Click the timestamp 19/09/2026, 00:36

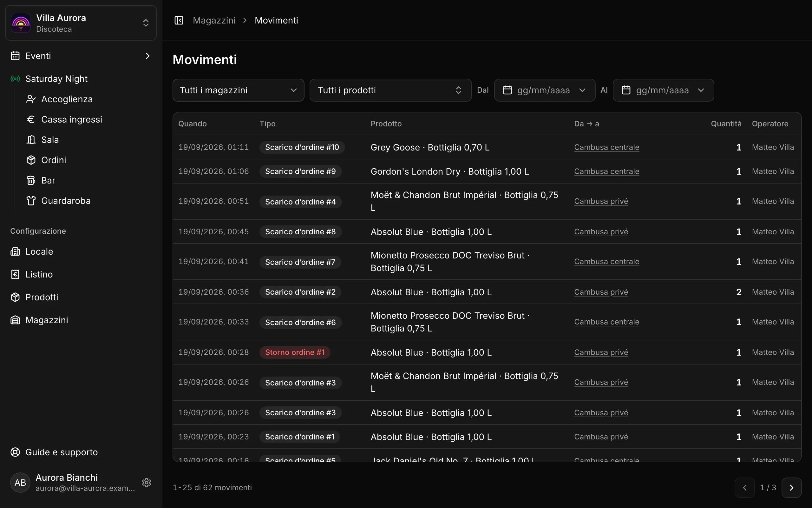[213, 292]
